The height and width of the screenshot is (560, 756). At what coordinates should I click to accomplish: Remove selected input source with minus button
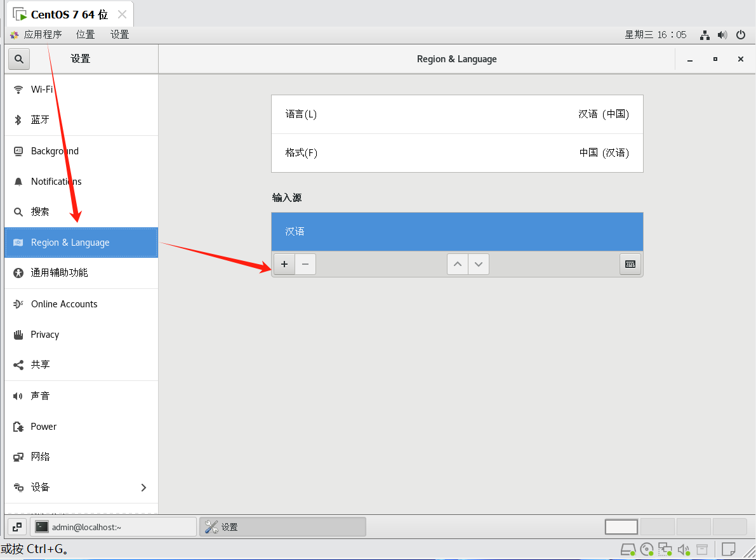pyautogui.click(x=305, y=264)
